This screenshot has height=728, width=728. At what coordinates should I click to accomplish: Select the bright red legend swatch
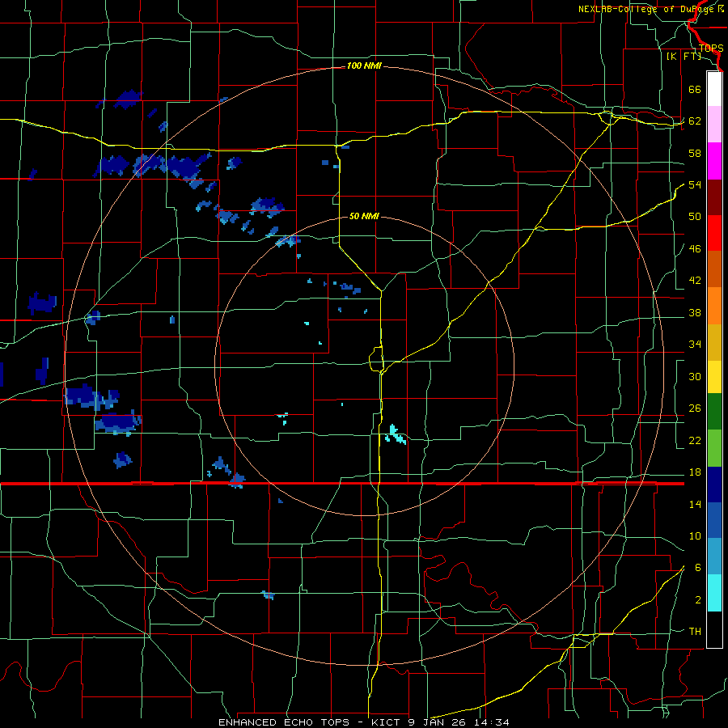714,233
